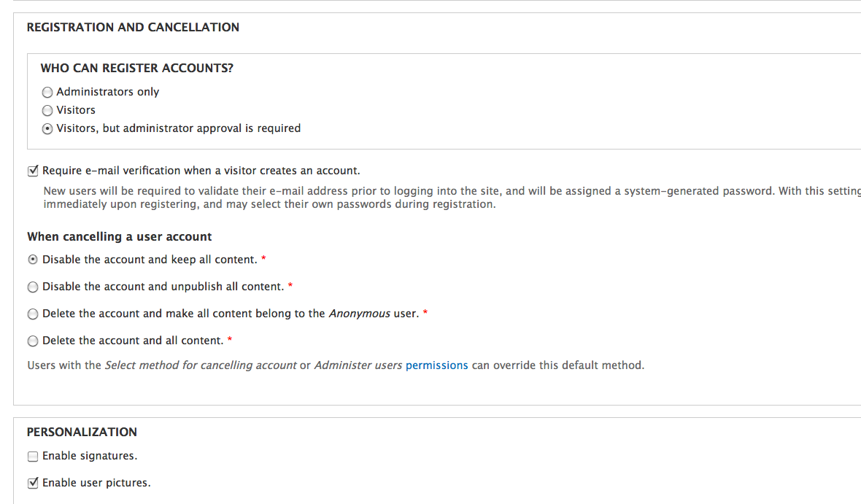Choose the plain "Visitors" registration radio option
The height and width of the screenshot is (504, 861).
click(x=47, y=111)
